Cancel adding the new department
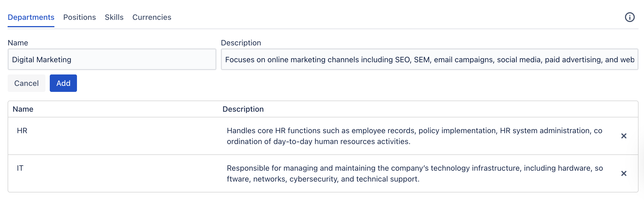This screenshot has height=212, width=644. pyautogui.click(x=26, y=83)
